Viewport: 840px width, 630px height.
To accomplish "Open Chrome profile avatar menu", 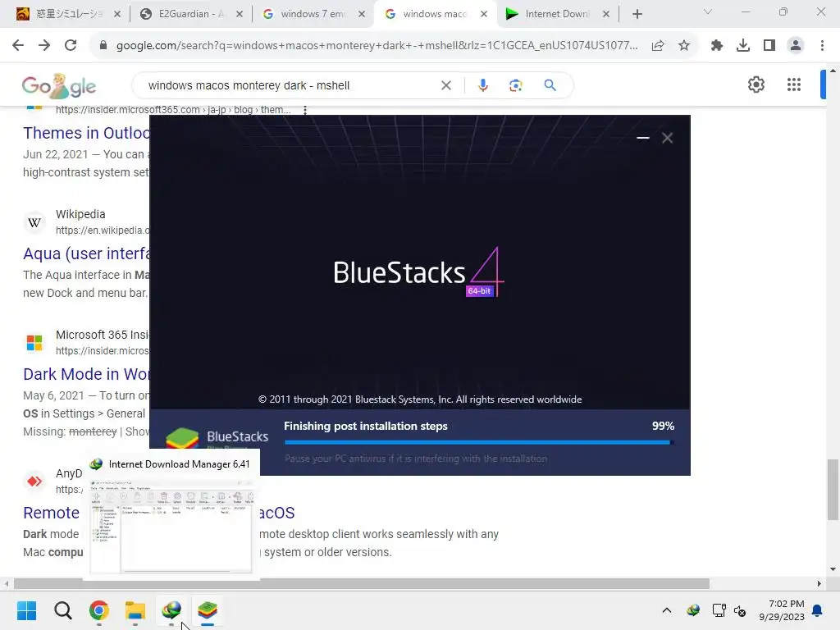I will point(796,46).
